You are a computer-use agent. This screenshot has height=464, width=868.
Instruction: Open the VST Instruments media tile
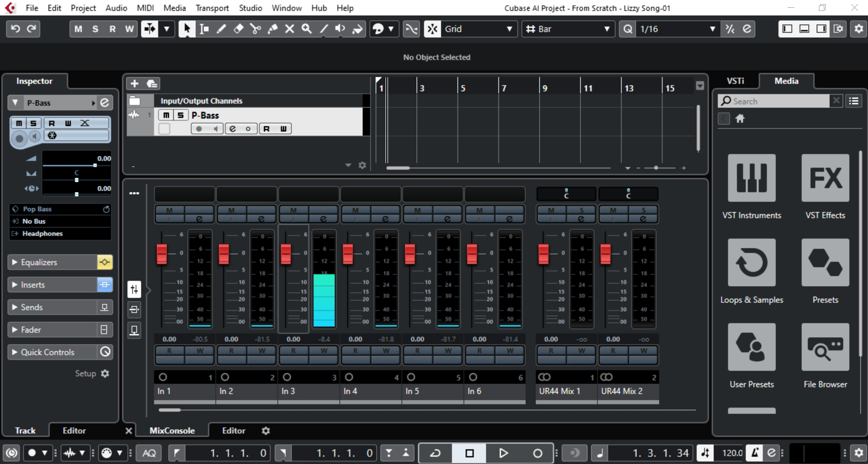point(752,178)
